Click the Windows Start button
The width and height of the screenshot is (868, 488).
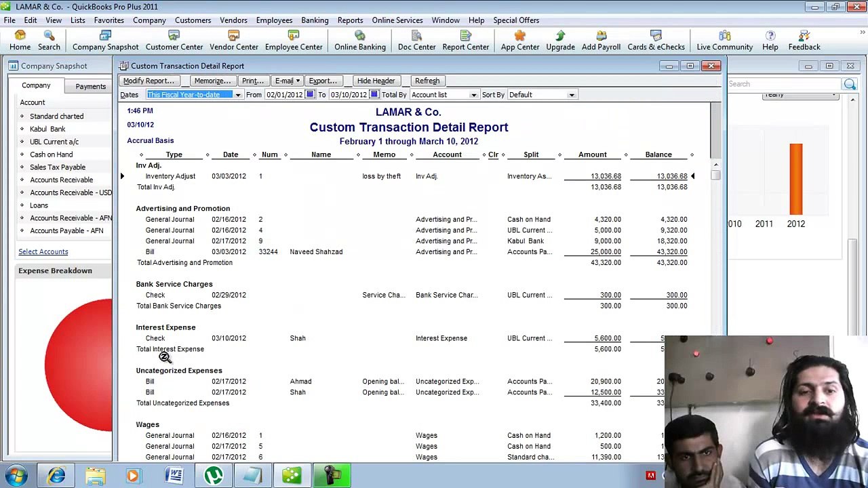[15, 476]
